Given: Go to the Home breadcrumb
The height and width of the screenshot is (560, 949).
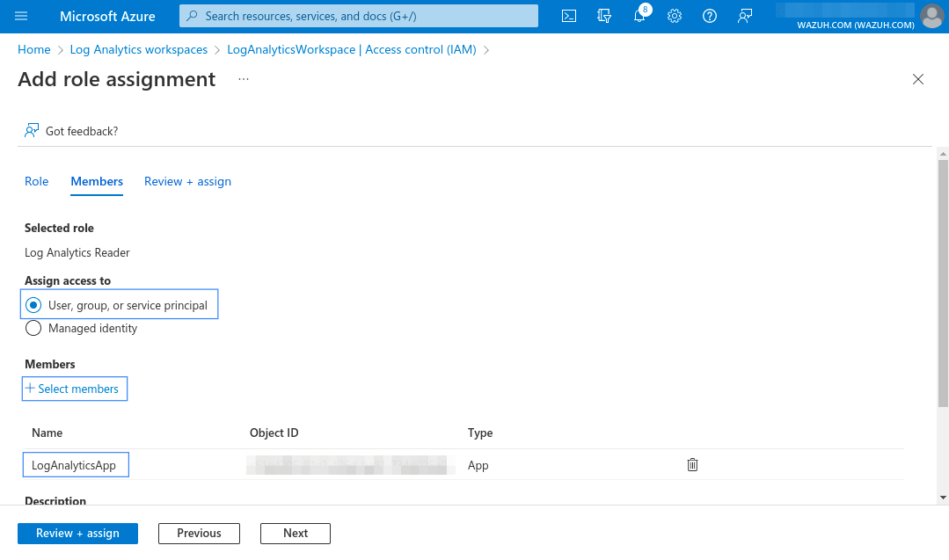Looking at the screenshot, I should click(x=34, y=49).
